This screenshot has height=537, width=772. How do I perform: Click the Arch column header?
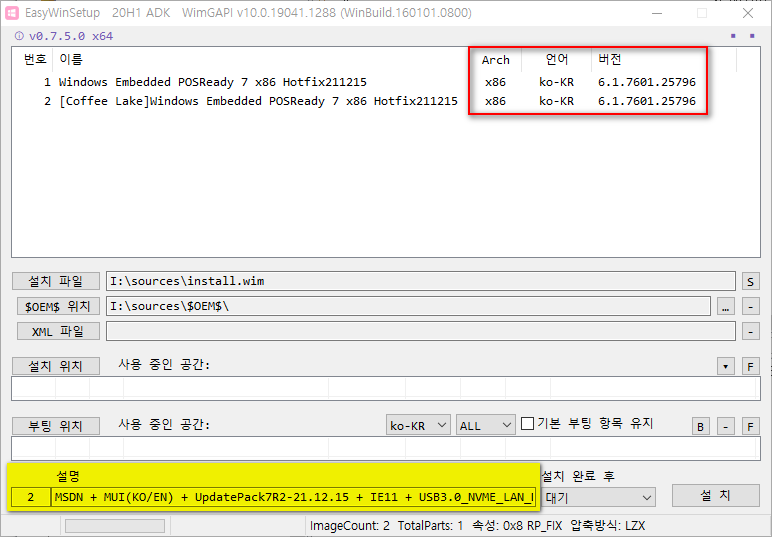(x=495, y=60)
